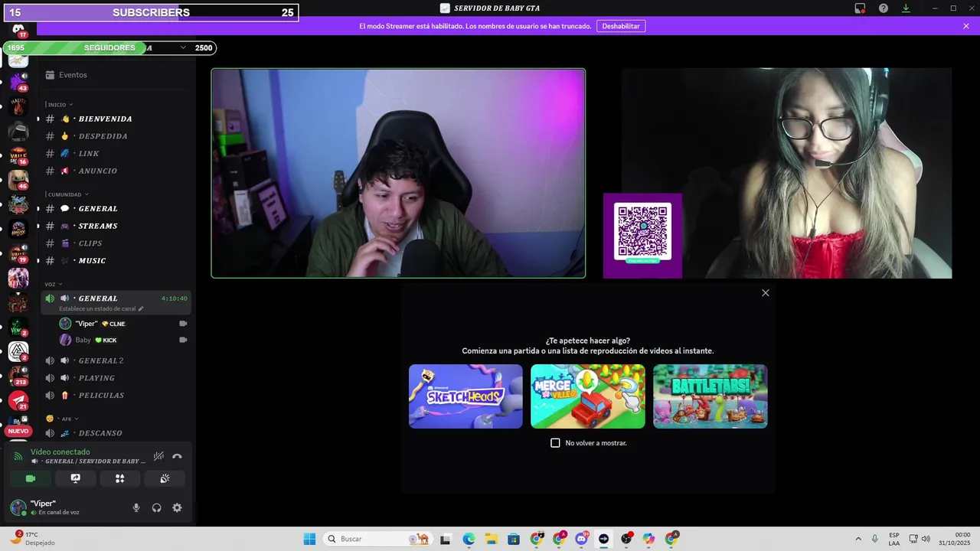Open the Copilot taskbar icon
Screen dimensions: 980x551
648,539
